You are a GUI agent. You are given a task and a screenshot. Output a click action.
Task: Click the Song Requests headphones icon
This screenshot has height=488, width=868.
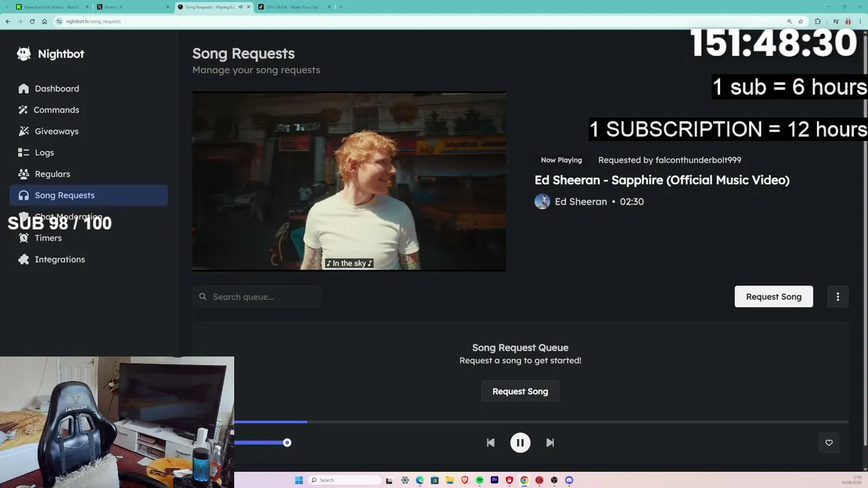tap(24, 195)
